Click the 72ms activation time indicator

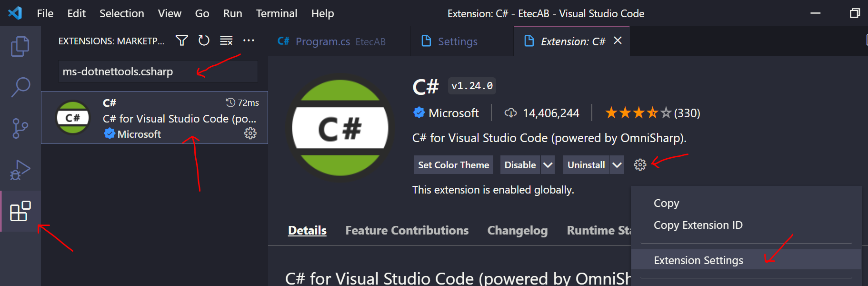click(242, 102)
